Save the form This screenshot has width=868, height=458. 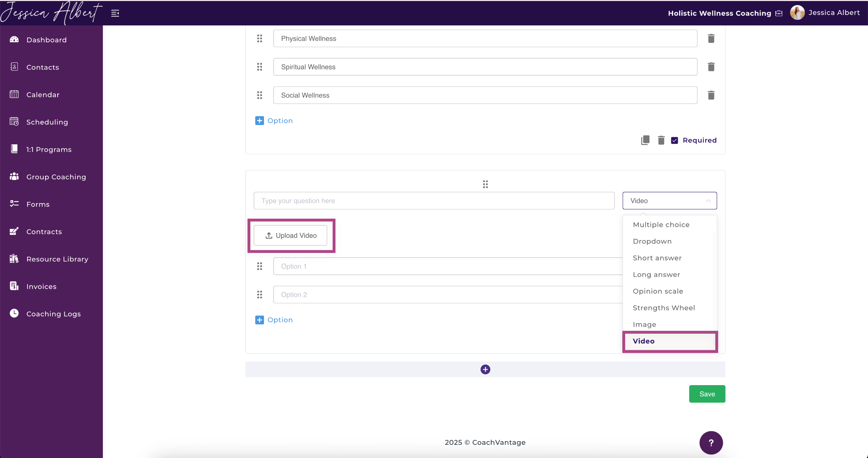(x=707, y=394)
